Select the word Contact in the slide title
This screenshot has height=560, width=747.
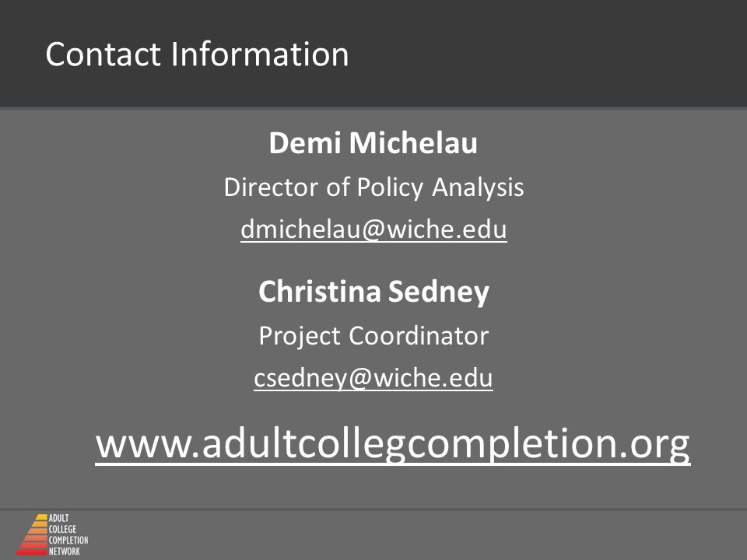(x=103, y=54)
